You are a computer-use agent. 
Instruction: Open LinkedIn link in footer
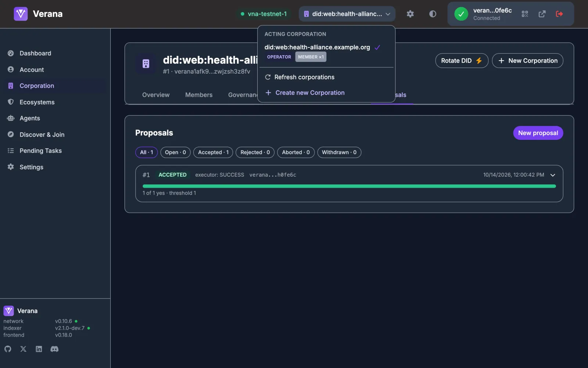(x=39, y=349)
